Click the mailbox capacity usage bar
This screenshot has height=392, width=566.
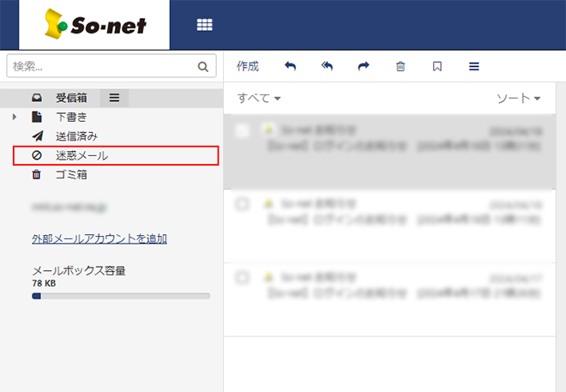click(120, 296)
